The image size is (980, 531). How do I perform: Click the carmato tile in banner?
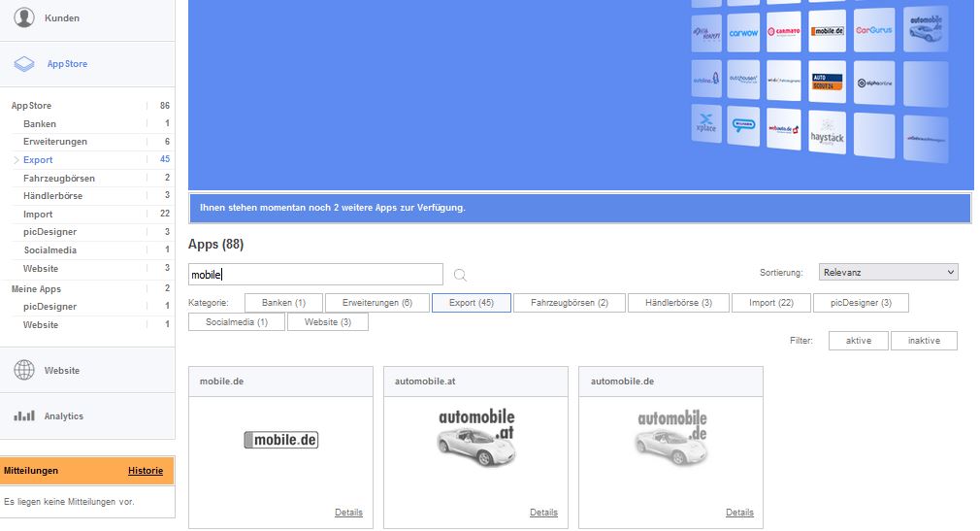point(783,31)
